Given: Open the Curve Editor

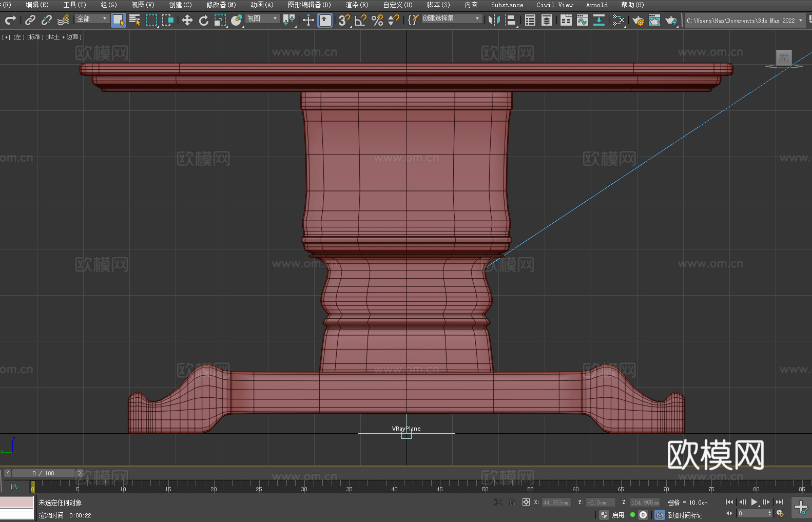Looking at the screenshot, I should pyautogui.click(x=583, y=20).
